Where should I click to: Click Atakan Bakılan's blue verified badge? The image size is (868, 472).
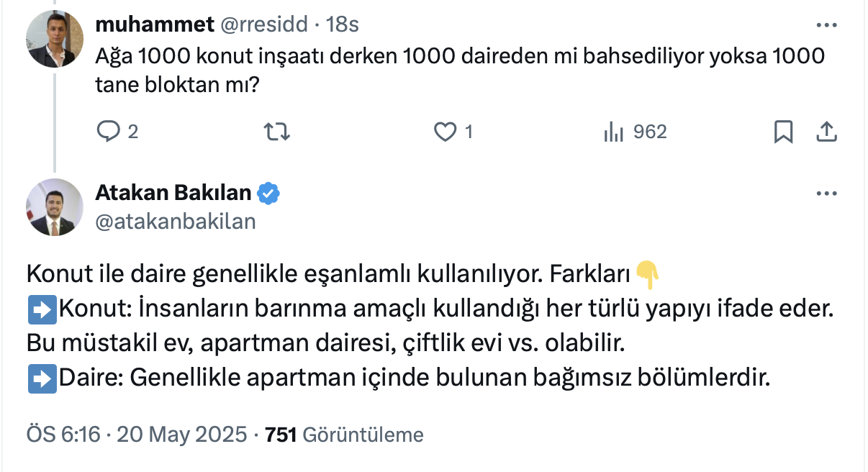269,193
